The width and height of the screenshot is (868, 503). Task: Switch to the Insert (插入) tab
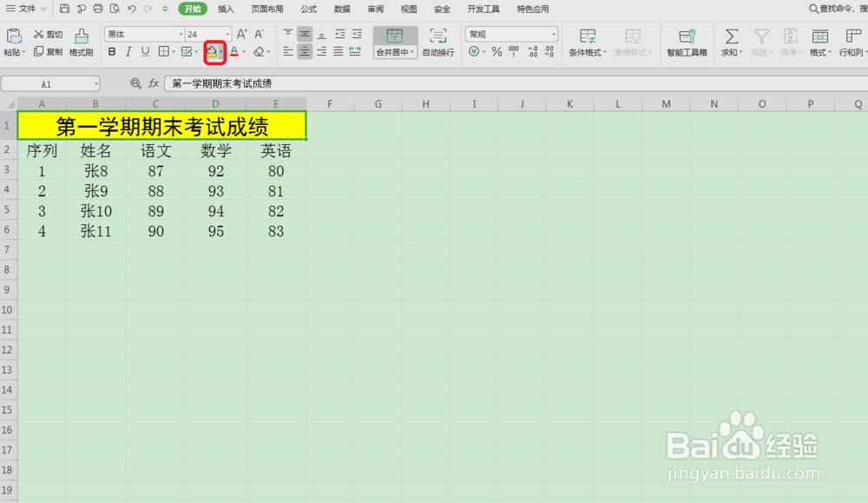(x=226, y=9)
